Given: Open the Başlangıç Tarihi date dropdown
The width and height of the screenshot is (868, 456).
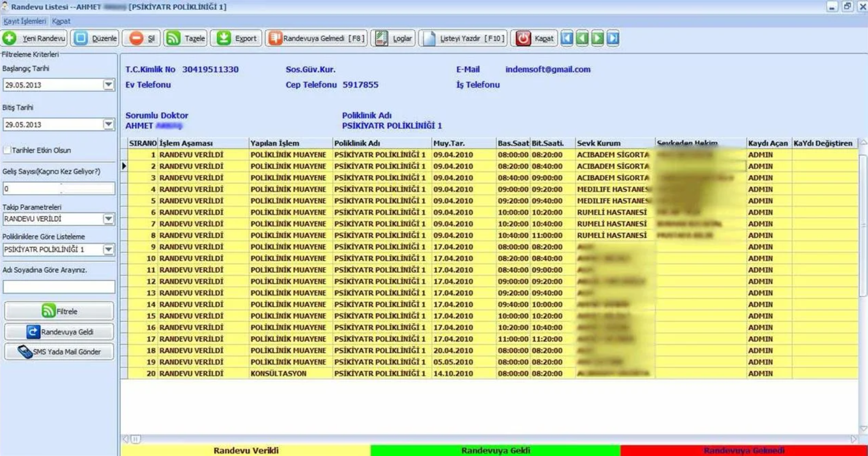Looking at the screenshot, I should 108,85.
